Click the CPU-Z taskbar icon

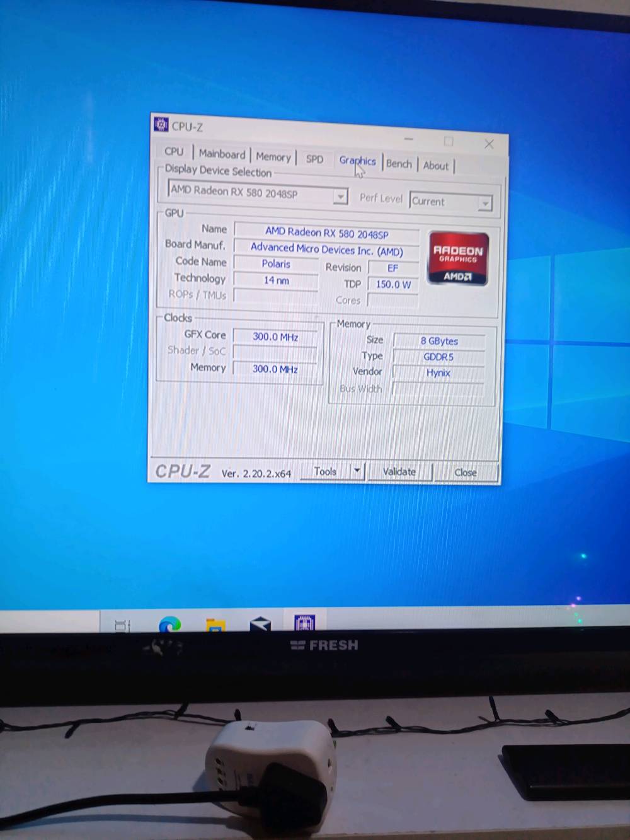(x=305, y=623)
